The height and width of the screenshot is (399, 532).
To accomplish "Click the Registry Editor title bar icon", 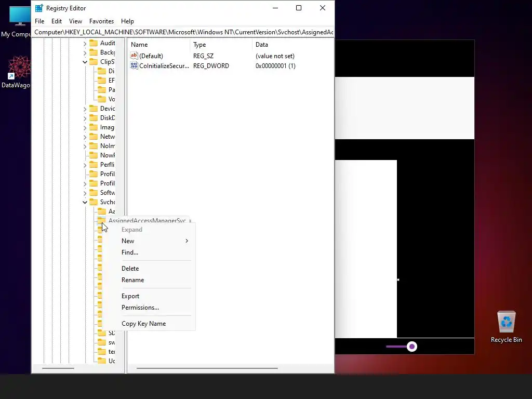I will tap(39, 8).
